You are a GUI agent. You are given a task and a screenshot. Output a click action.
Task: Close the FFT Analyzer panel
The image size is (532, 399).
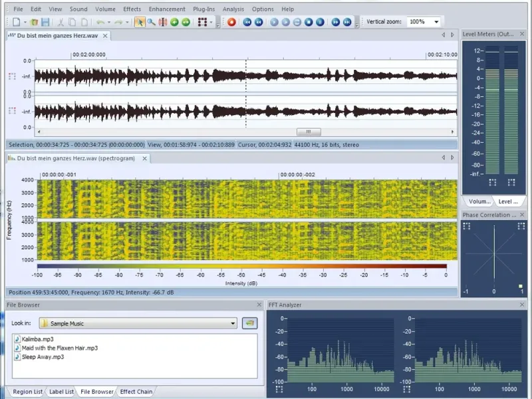click(522, 305)
